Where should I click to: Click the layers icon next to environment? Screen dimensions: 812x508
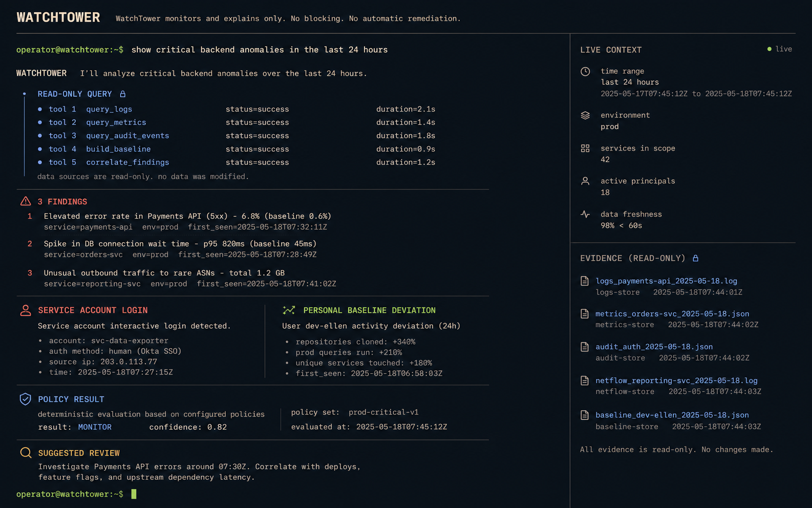pos(585,115)
